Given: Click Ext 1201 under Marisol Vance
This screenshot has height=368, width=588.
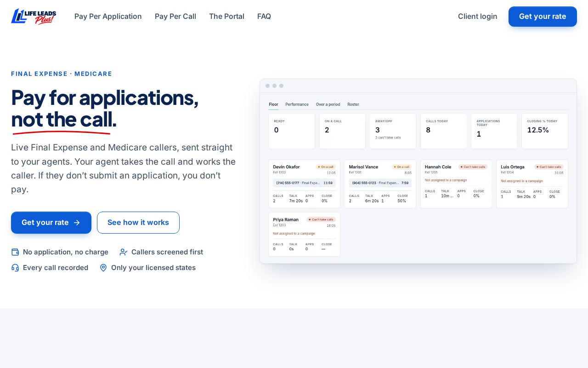Looking at the screenshot, I should coord(355,172).
